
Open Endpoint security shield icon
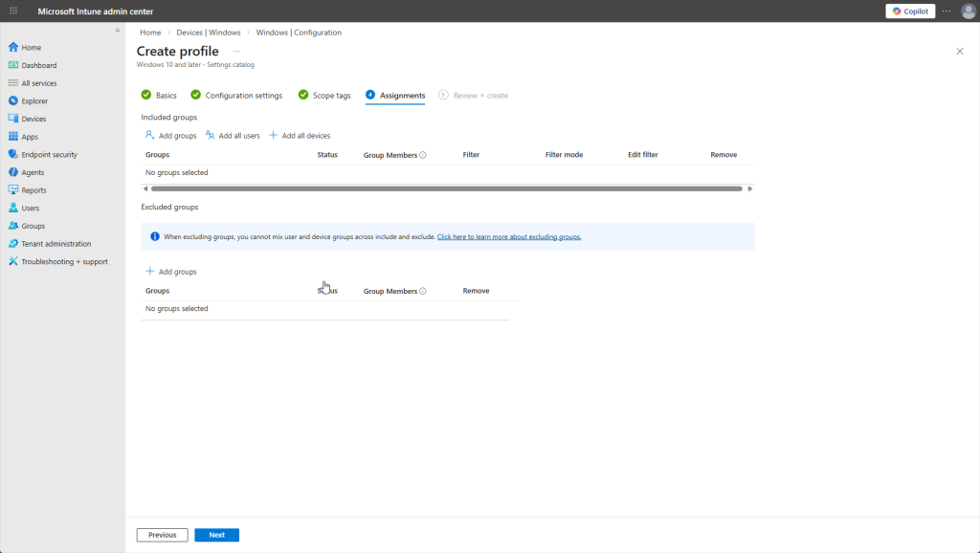pos(13,154)
